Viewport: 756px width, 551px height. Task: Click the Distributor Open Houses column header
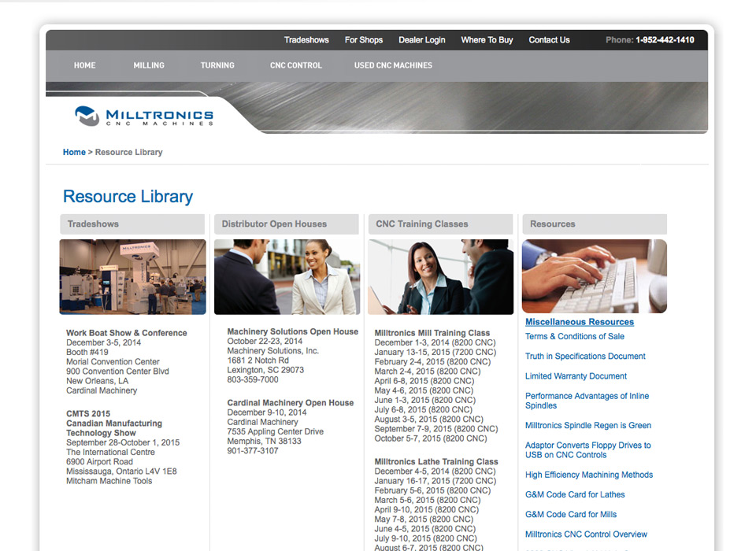[x=287, y=224]
